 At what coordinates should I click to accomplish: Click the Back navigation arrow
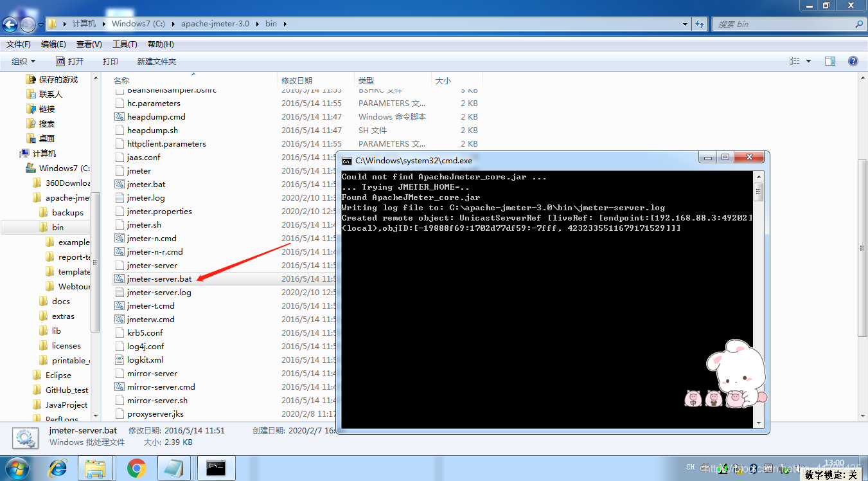tap(10, 24)
